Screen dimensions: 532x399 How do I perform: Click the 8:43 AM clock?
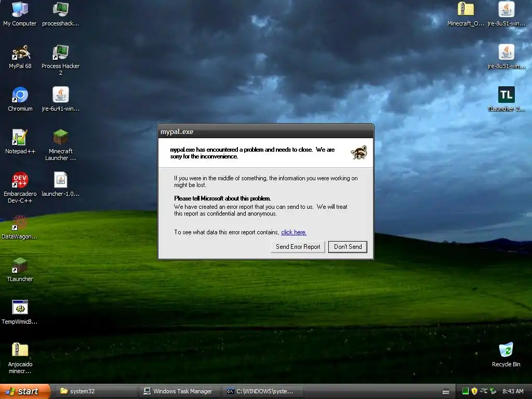coord(513,391)
